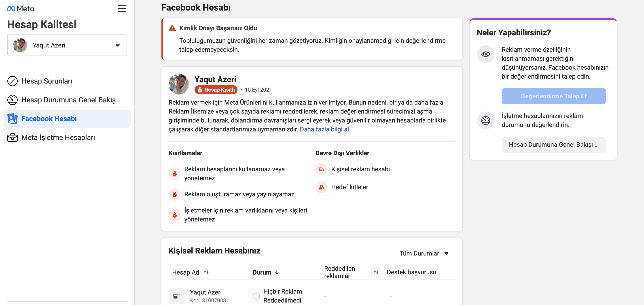Click the Hesap Kısıtlı red badge
This screenshot has width=644, height=305.
216,90
